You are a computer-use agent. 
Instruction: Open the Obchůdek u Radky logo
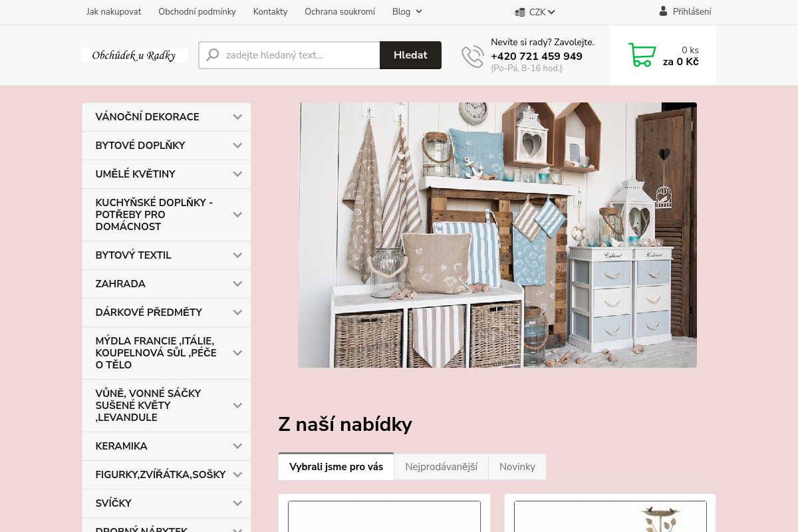[x=134, y=55]
